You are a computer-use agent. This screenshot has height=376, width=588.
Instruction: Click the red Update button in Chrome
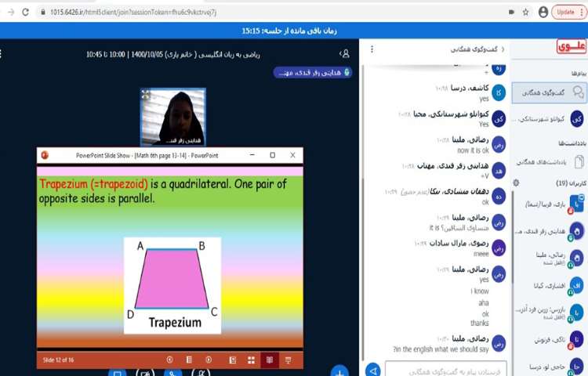pos(565,12)
